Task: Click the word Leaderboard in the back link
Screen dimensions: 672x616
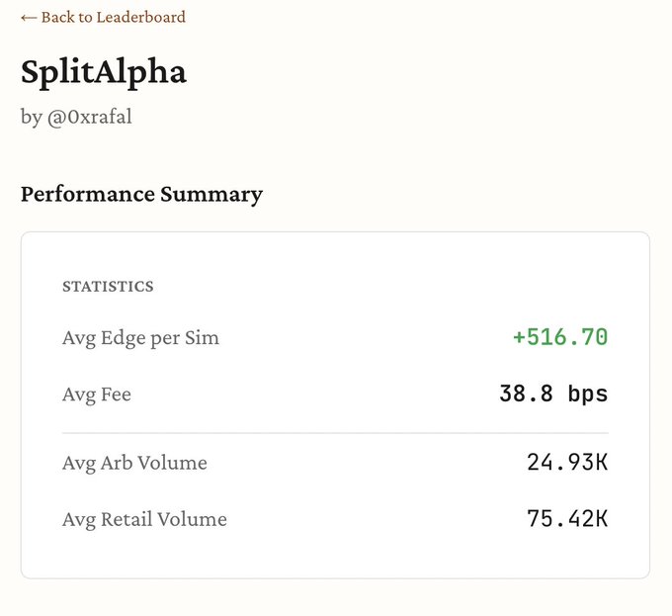Action: click(141, 17)
